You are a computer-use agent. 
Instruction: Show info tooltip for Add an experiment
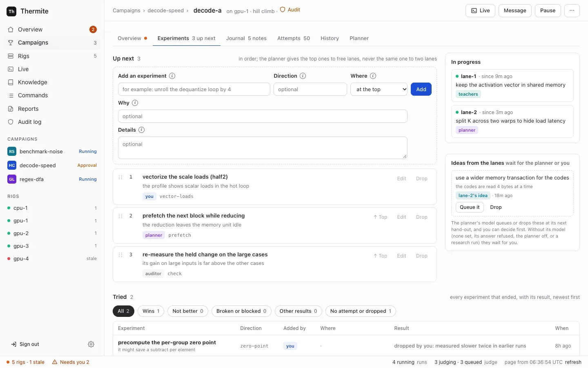(x=172, y=76)
